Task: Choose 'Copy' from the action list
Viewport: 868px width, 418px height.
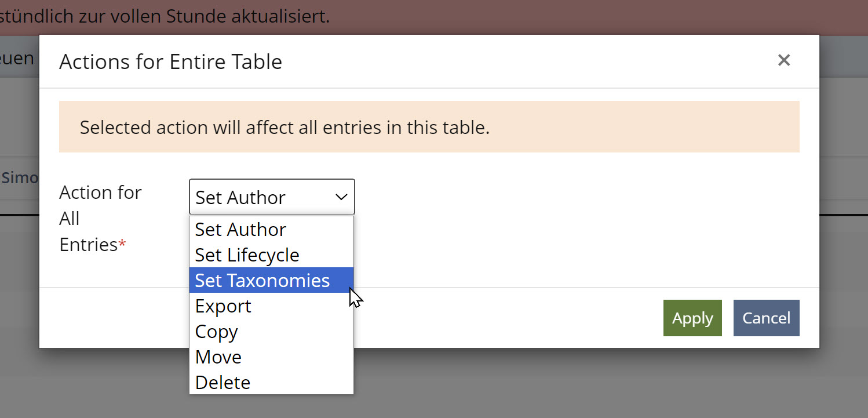Action: (x=216, y=332)
